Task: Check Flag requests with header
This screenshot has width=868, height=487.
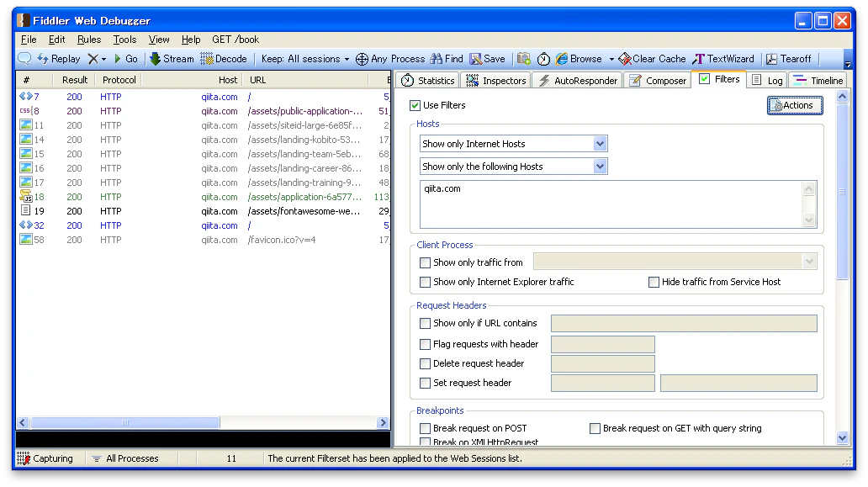Action: (x=425, y=344)
